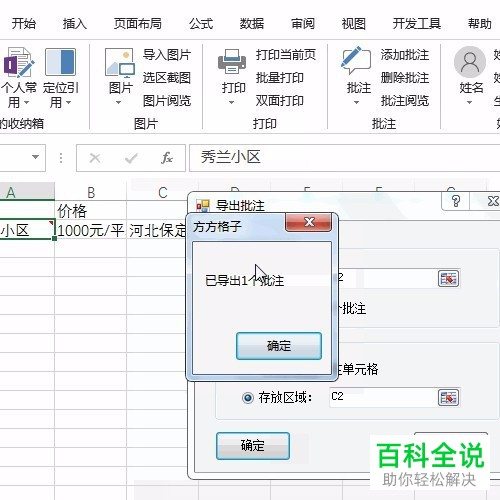The height and width of the screenshot is (500, 500).
Task: Click 确定 in the 方方格子 message box
Action: tap(279, 346)
